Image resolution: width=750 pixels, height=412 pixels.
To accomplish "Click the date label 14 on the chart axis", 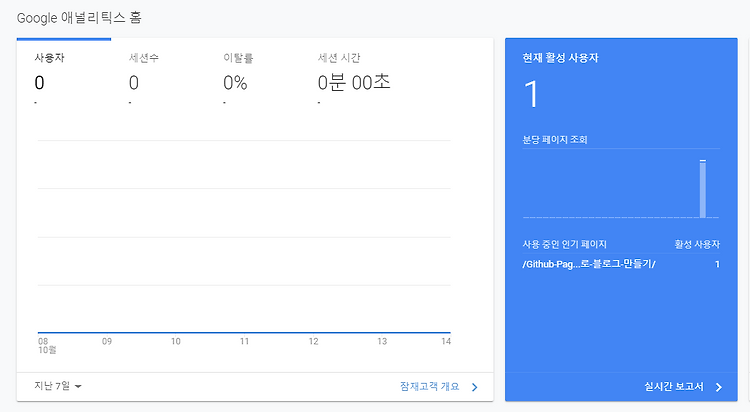I will point(446,341).
